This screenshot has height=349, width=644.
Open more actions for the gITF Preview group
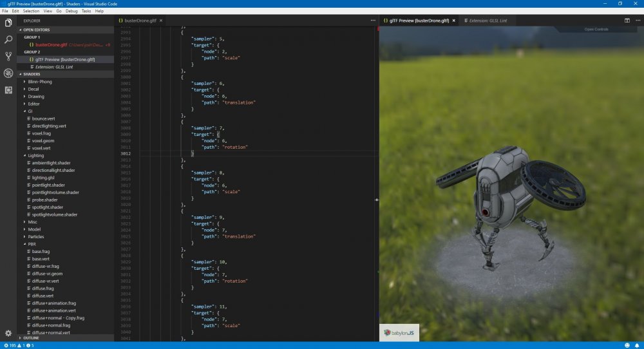point(637,21)
